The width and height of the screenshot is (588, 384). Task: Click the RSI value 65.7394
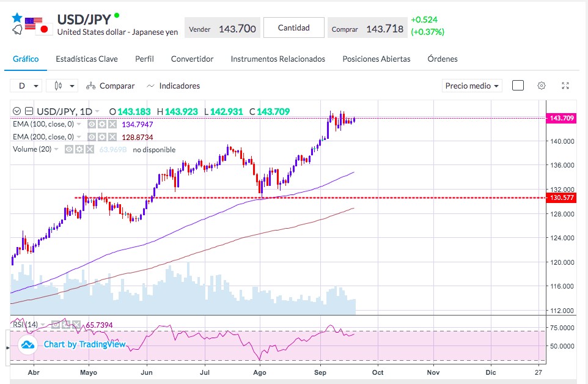[x=99, y=325]
